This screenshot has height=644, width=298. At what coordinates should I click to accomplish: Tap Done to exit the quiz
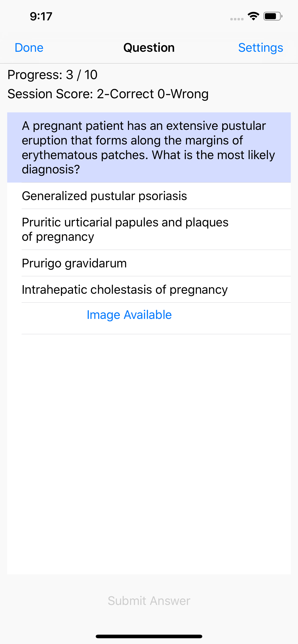pos(29,48)
